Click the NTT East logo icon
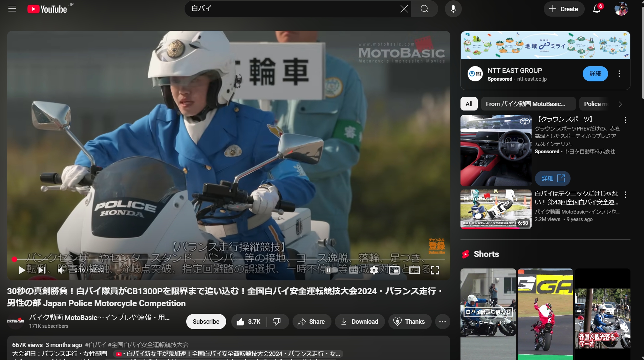 point(475,74)
